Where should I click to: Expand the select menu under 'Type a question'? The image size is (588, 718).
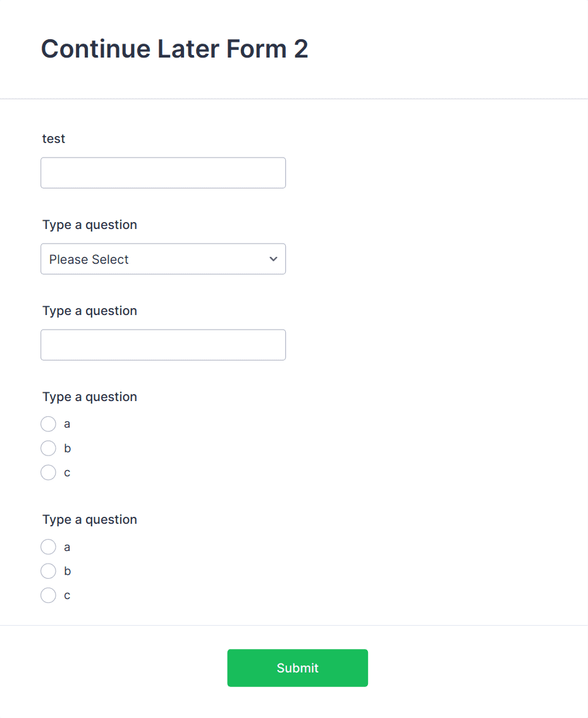163,259
